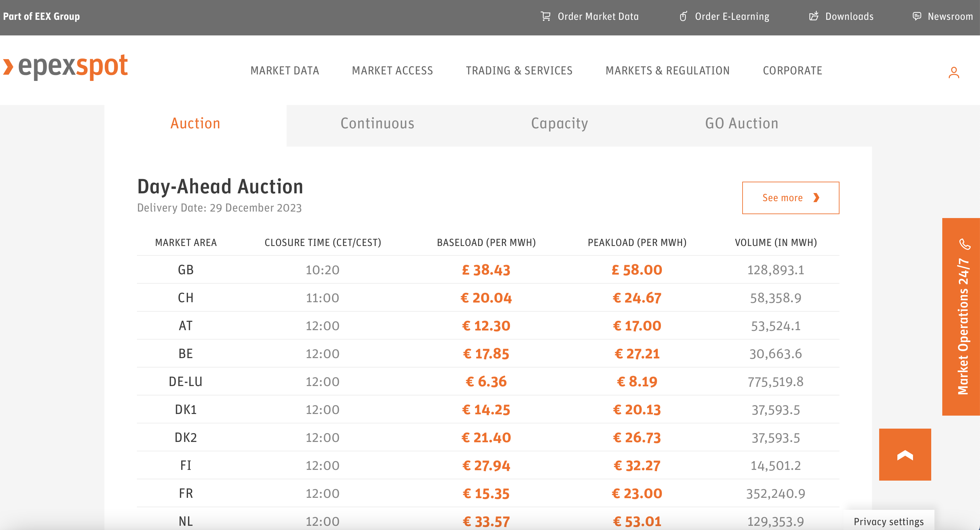This screenshot has height=530, width=980.
Task: Click CH closure time 11:00
Action: point(323,298)
